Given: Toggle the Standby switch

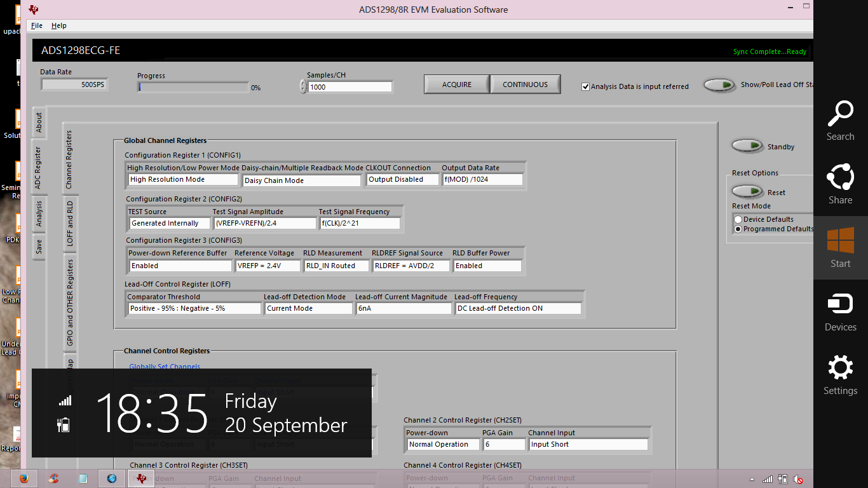Looking at the screenshot, I should point(747,146).
